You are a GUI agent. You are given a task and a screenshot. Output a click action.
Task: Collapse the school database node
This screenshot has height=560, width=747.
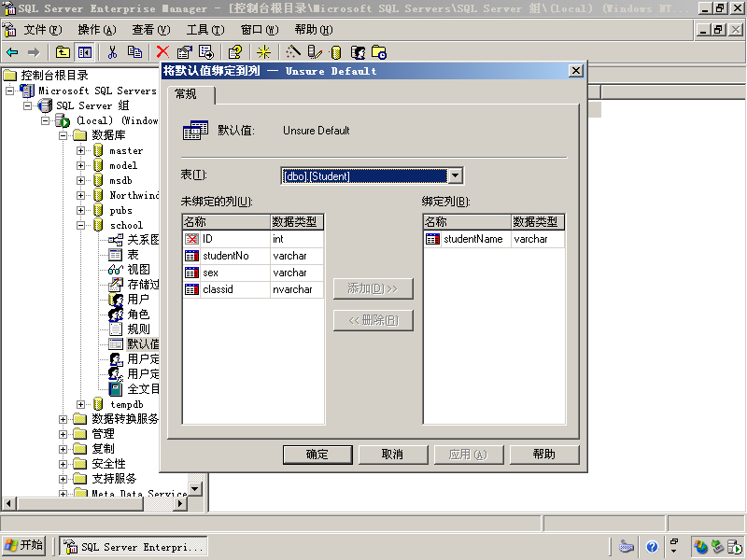click(x=81, y=225)
